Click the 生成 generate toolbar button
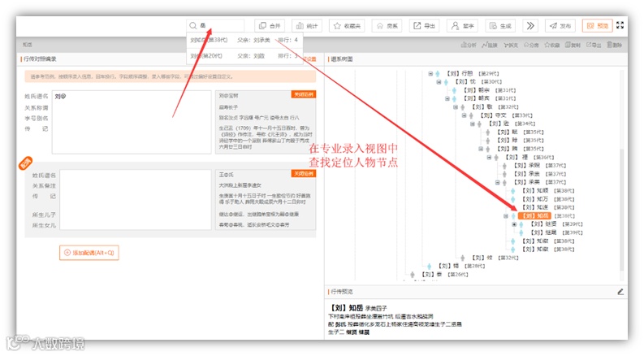Viewport: 644px width, 356px height. click(x=500, y=25)
